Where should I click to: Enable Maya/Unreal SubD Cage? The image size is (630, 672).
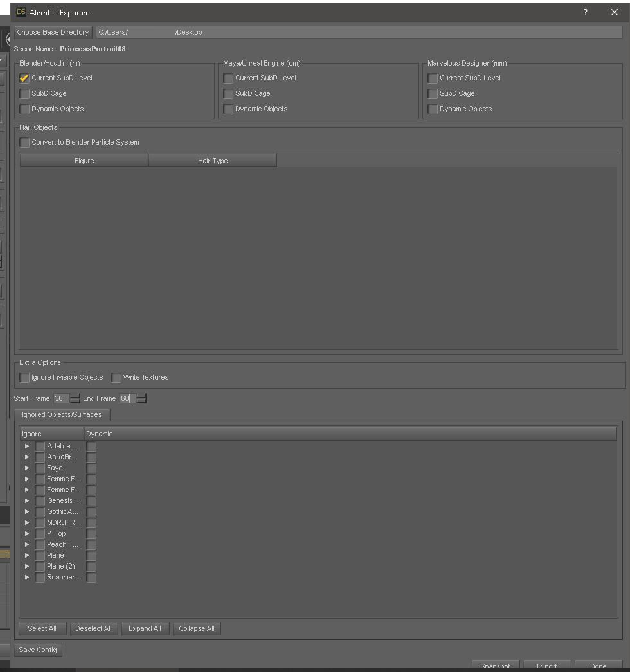(228, 93)
